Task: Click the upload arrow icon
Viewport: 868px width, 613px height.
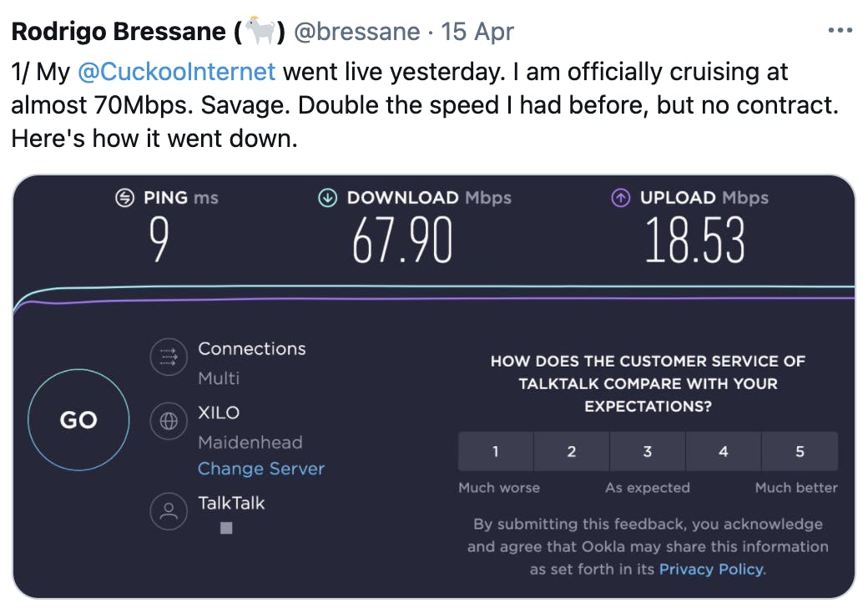Action: (621, 198)
